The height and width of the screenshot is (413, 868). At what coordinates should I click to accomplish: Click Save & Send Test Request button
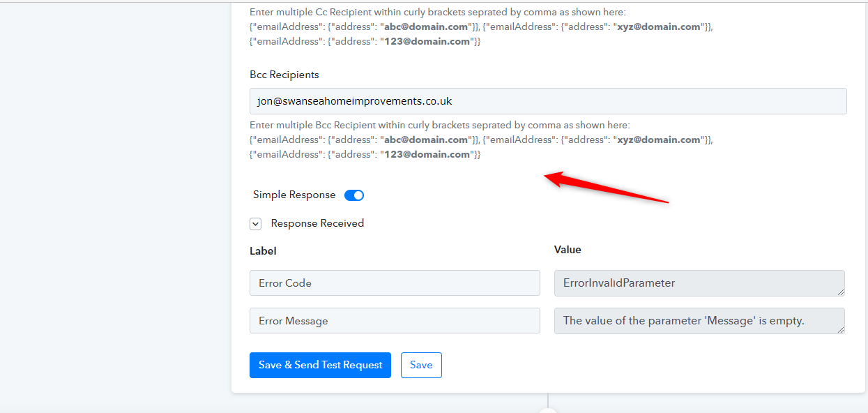click(x=320, y=365)
